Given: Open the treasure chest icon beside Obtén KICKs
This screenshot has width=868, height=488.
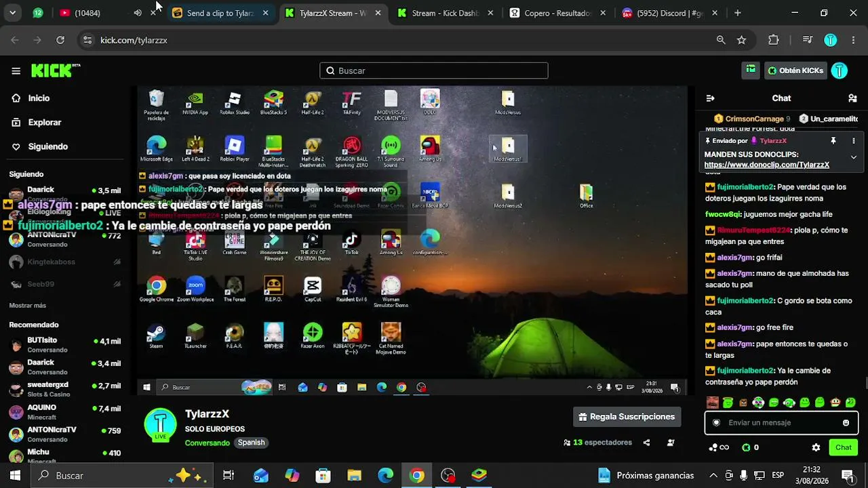Looking at the screenshot, I should coord(751,70).
